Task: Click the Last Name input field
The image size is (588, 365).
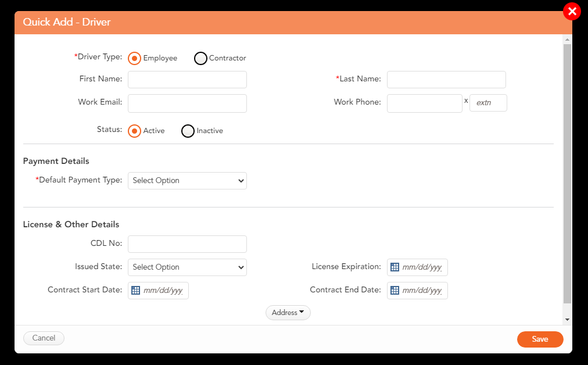Action: tap(446, 80)
